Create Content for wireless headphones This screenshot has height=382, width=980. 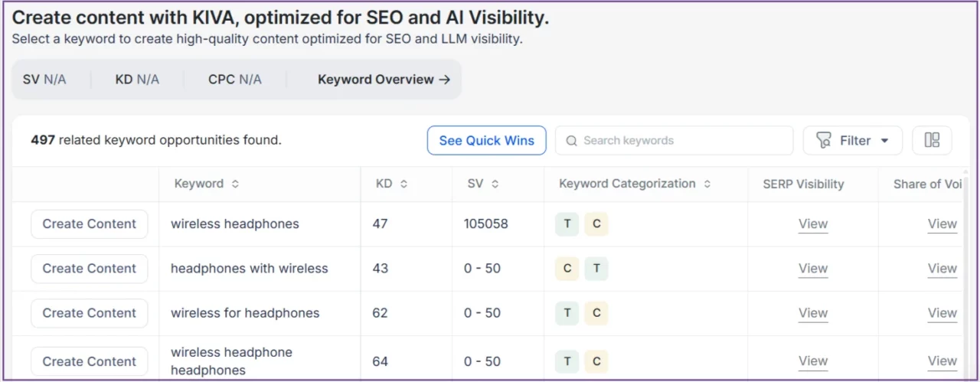(x=90, y=224)
